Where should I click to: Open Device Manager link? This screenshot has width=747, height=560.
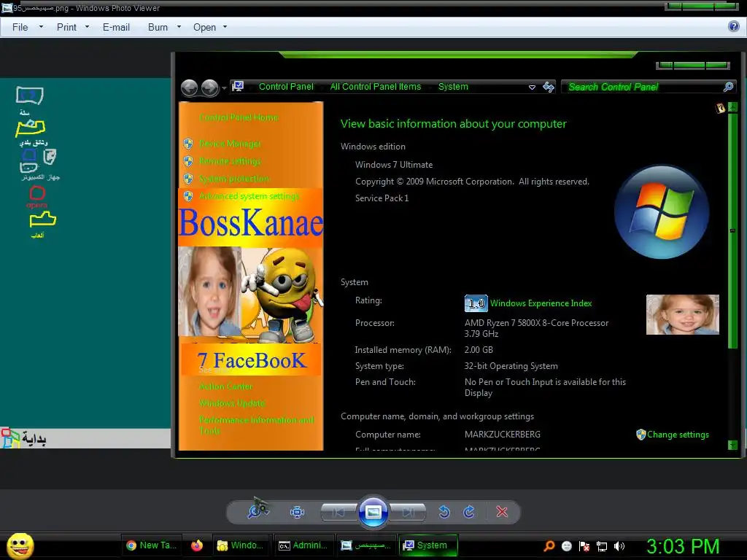[x=230, y=144]
